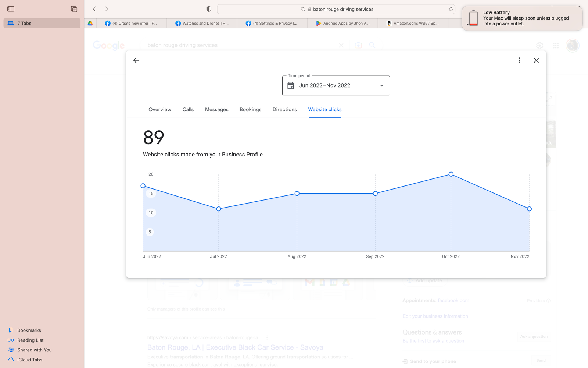This screenshot has width=588, height=368.
Task: Click the address bar search field
Action: point(336,9)
